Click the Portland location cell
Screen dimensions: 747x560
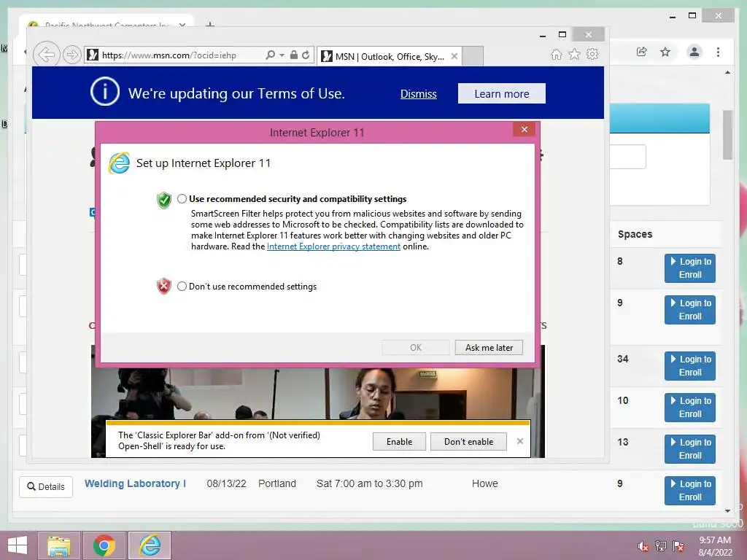tap(276, 484)
